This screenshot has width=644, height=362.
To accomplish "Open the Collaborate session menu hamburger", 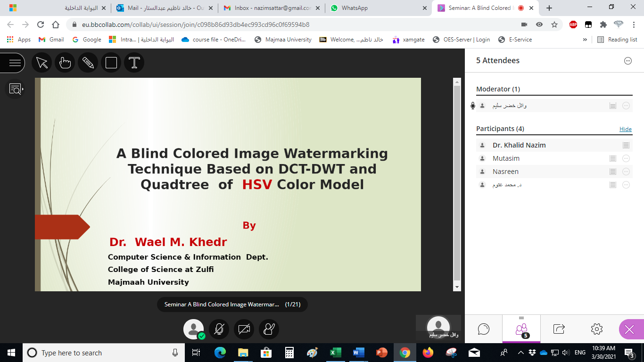I will 14,62.
